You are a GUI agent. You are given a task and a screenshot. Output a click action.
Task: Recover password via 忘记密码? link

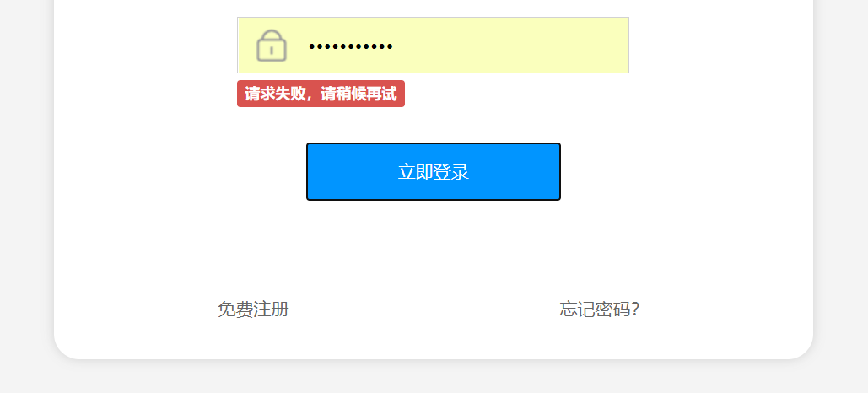pyautogui.click(x=600, y=309)
